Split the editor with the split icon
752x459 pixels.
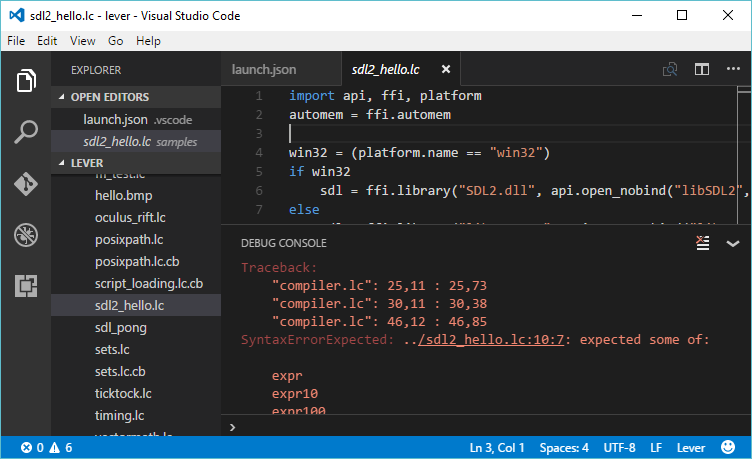click(x=702, y=70)
